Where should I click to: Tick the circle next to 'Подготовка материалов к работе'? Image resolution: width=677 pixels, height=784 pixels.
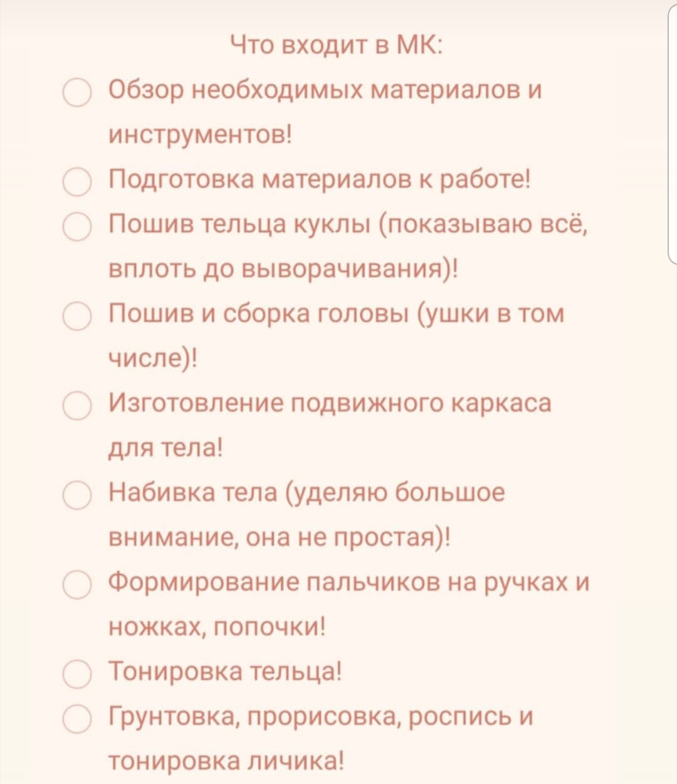(77, 181)
